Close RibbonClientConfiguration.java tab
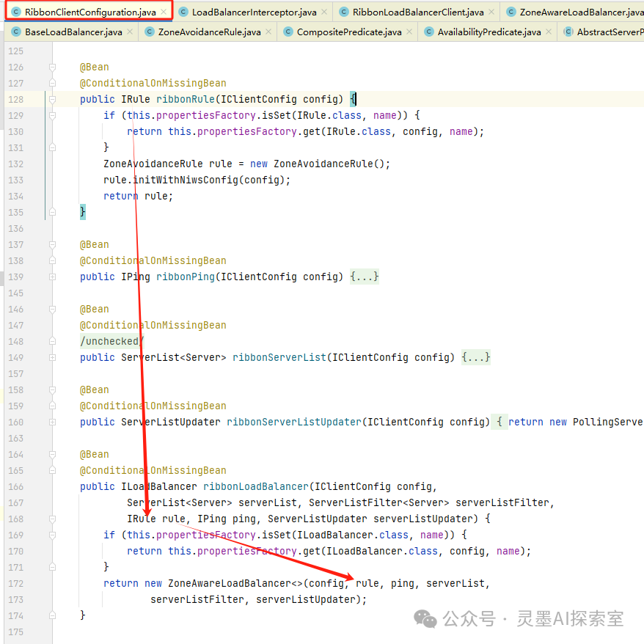644x644 pixels. pos(164,12)
